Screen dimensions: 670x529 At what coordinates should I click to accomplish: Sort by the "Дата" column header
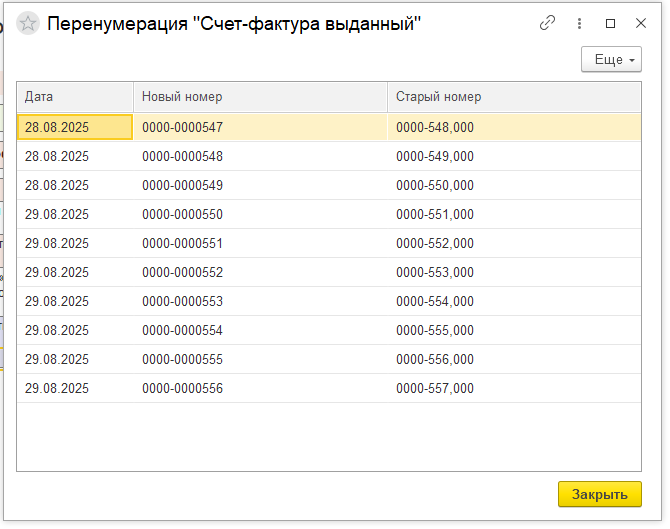click(75, 97)
